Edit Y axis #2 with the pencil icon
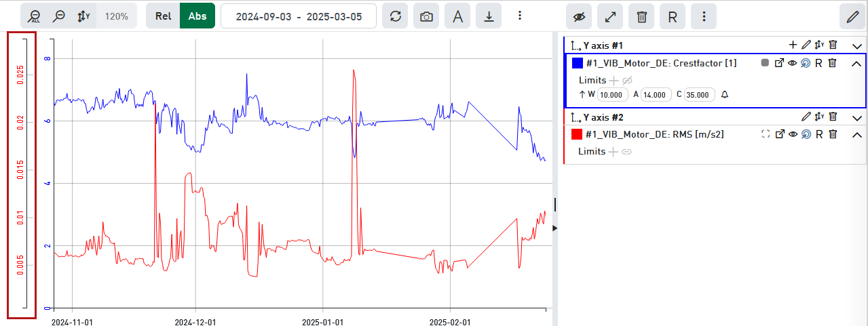 806,117
